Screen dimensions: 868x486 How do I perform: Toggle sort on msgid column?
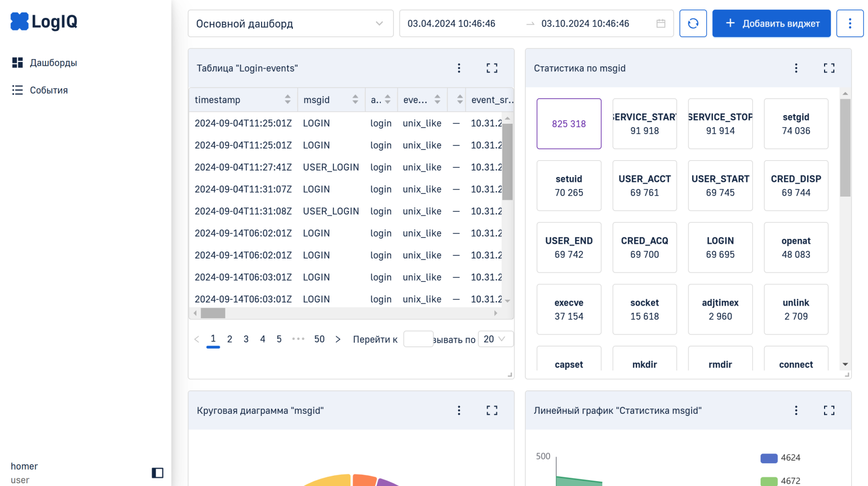click(355, 99)
